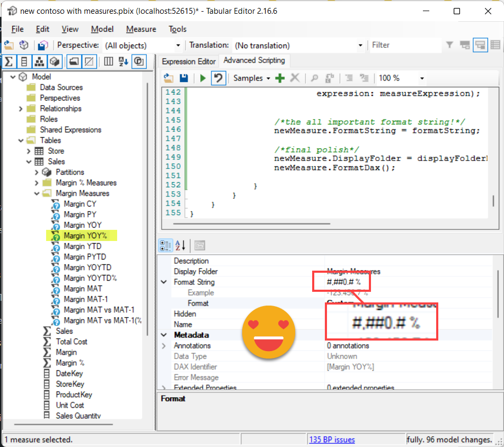
Task: Sort the tree alphabetically with the A-Z toolbar icon
Action: tap(123, 61)
